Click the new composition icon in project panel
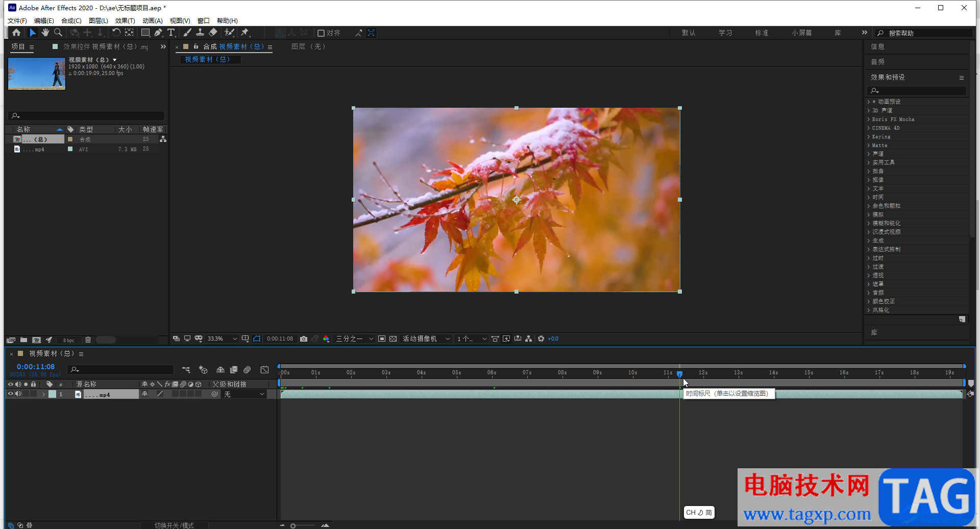Screen dimensions: 980x529 36,340
